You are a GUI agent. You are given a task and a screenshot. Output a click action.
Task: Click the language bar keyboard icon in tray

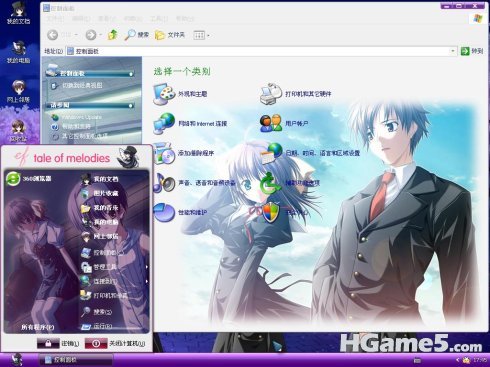click(x=417, y=360)
